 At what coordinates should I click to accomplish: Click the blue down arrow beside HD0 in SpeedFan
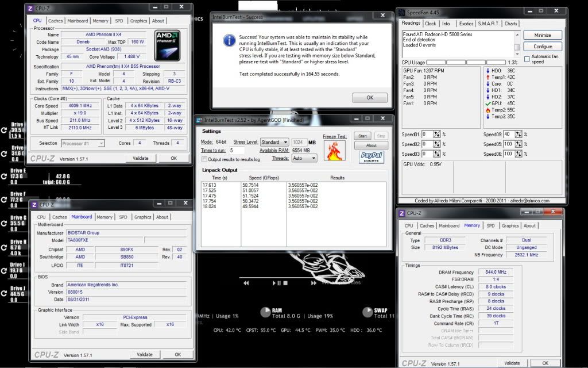[x=488, y=71]
